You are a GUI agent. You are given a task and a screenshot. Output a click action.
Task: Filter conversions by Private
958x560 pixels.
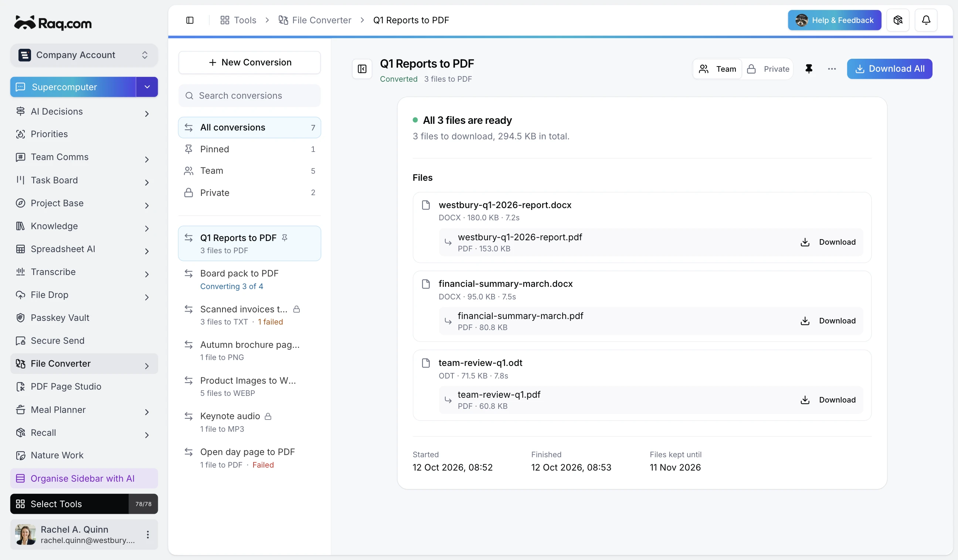(x=249, y=193)
